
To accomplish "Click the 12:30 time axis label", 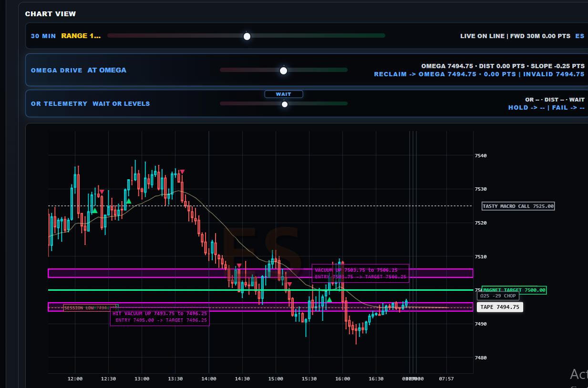I will [109, 379].
